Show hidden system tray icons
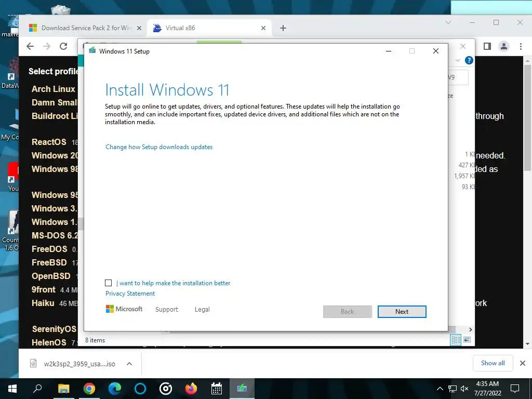The height and width of the screenshot is (399, 532). coord(440,389)
